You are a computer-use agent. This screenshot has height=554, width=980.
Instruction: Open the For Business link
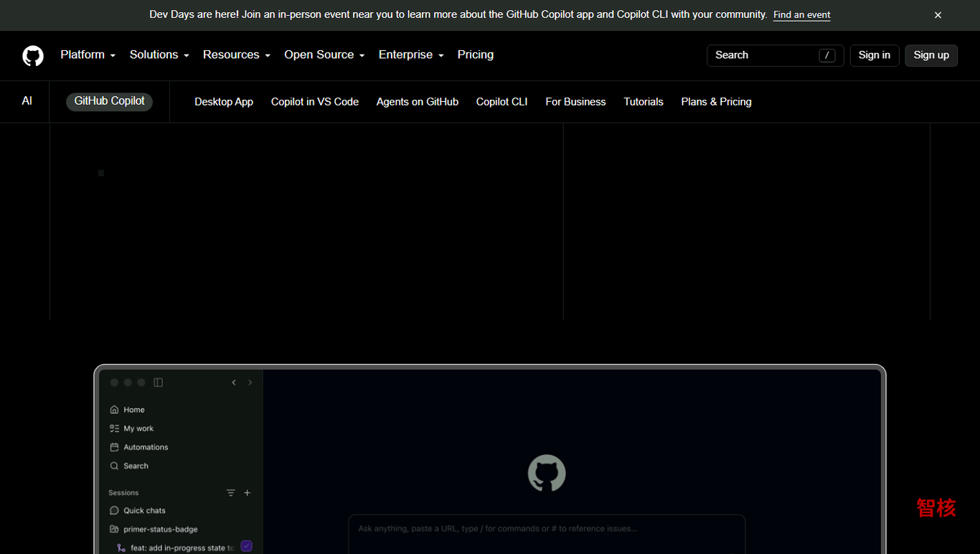click(x=575, y=102)
